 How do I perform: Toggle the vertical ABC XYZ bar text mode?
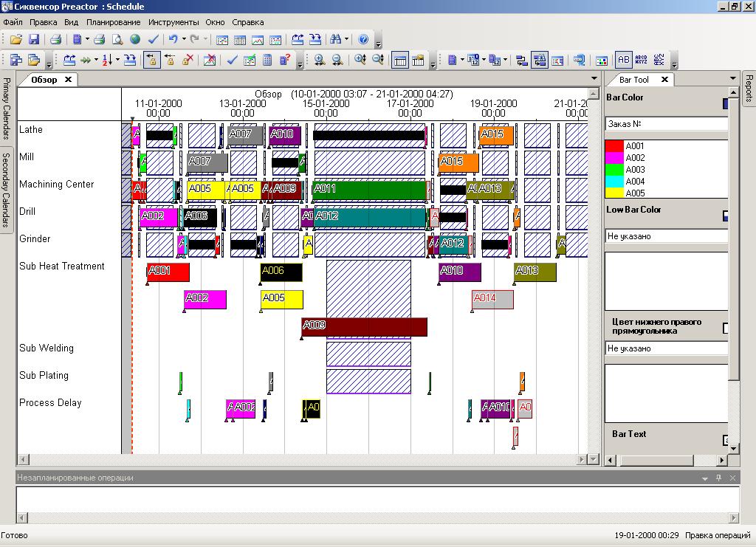pos(659,61)
